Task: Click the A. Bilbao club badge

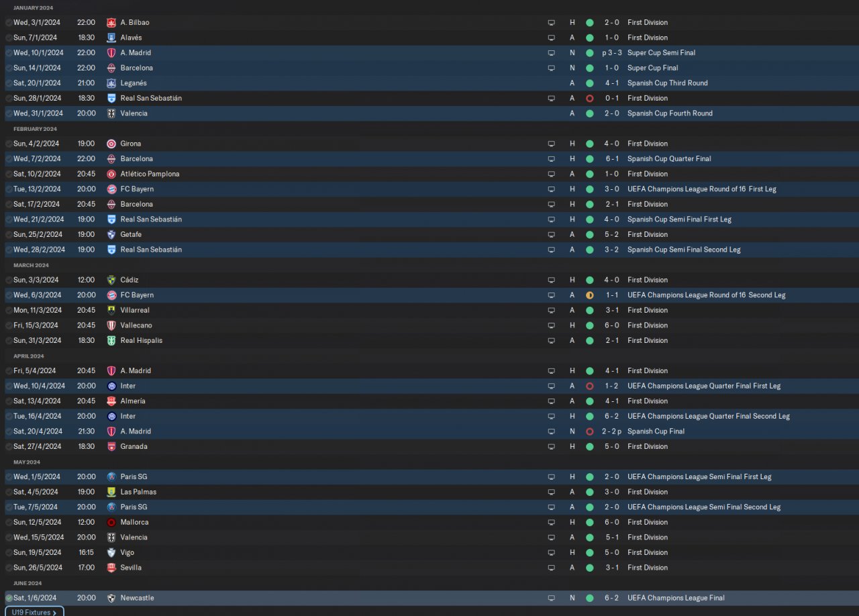Action: point(111,23)
